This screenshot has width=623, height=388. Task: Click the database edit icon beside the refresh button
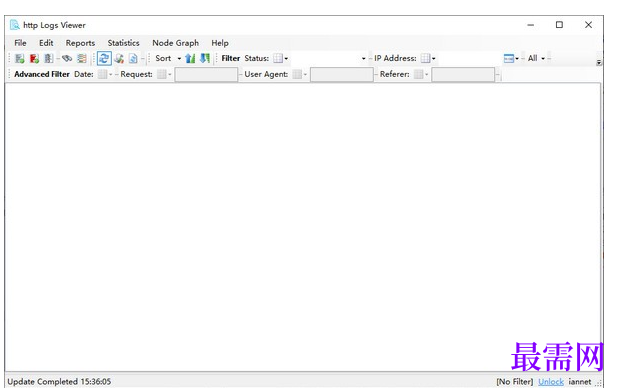point(119,59)
